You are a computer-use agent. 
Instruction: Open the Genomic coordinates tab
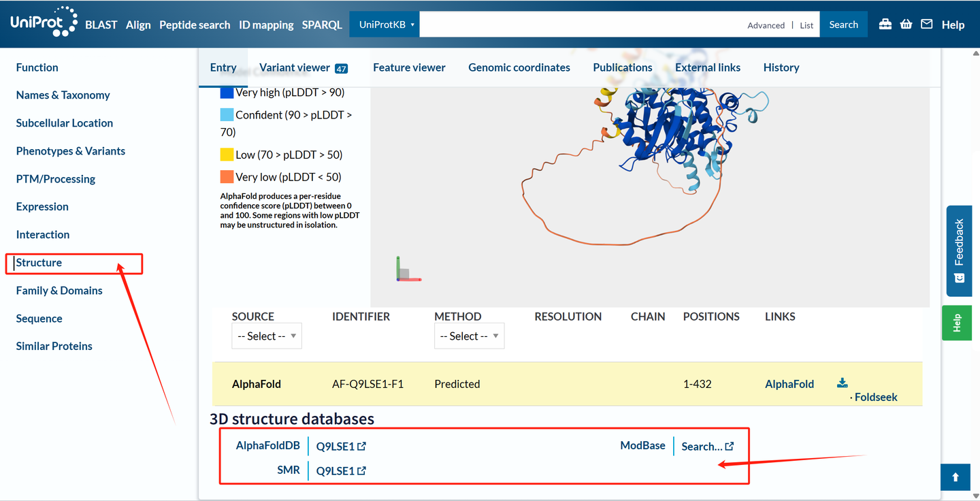tap(519, 67)
